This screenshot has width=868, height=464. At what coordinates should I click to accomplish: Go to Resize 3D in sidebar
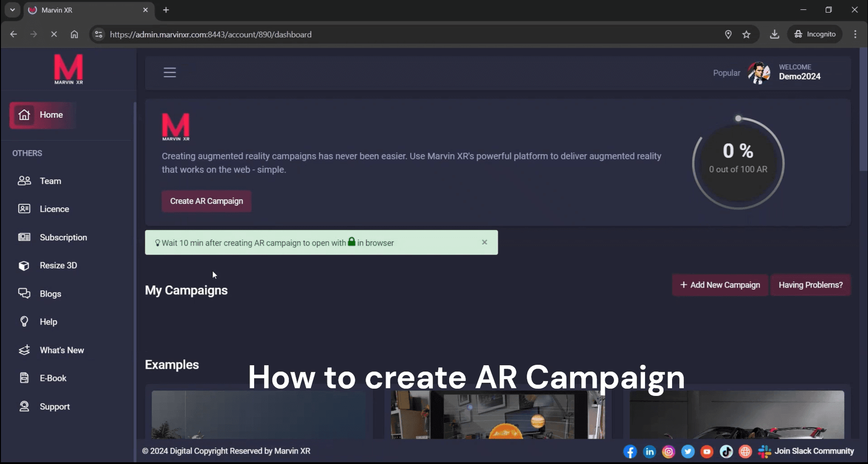[x=58, y=265]
